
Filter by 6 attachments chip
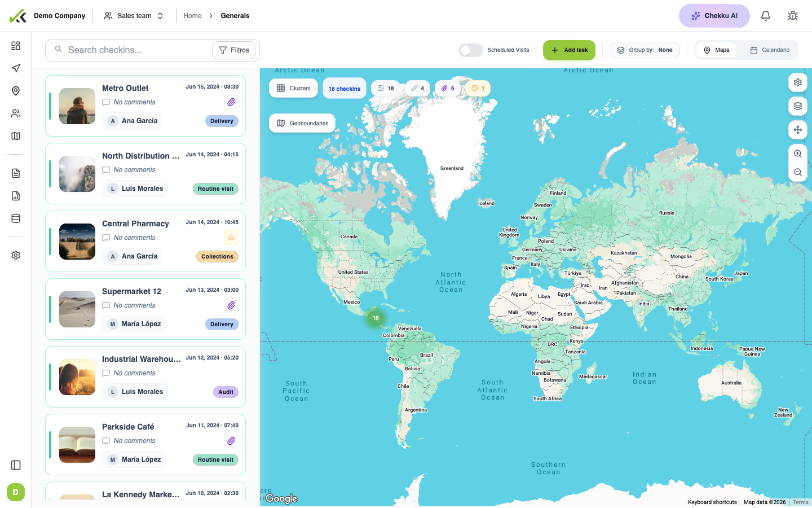pyautogui.click(x=448, y=88)
